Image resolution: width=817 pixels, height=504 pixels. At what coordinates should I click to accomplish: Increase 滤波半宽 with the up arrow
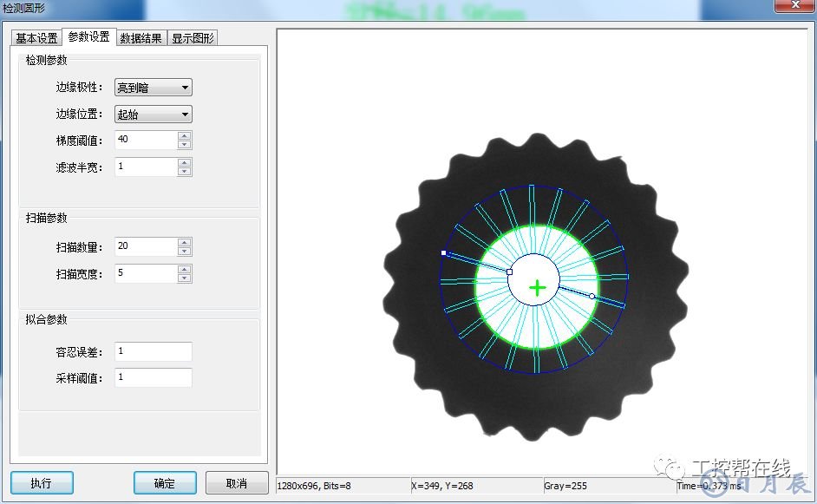[184, 161]
